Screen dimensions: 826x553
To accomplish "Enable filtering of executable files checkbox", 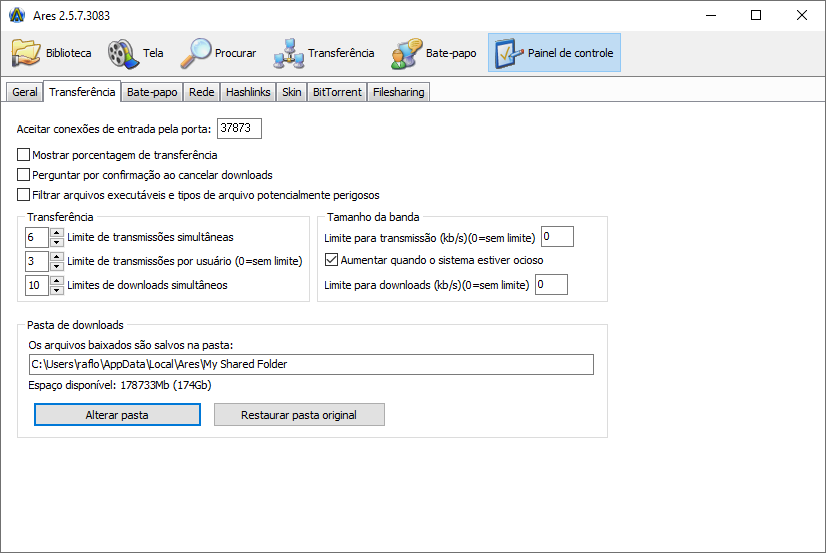I will pyautogui.click(x=24, y=195).
